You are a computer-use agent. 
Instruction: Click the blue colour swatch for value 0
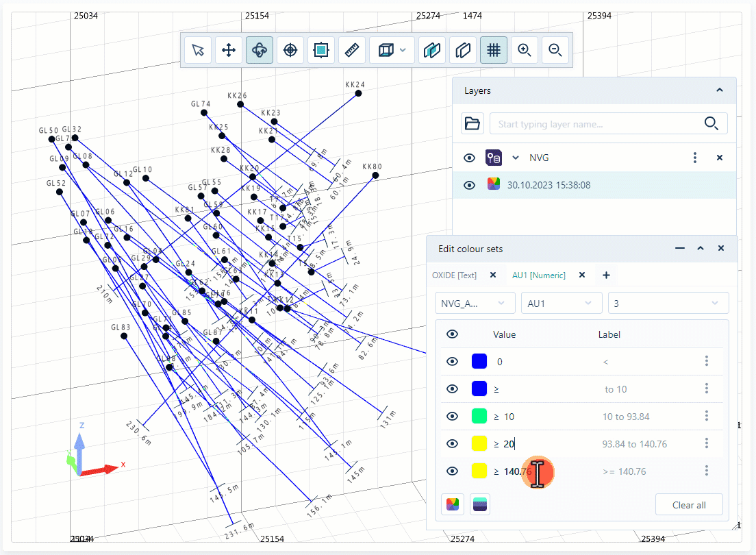[479, 361]
